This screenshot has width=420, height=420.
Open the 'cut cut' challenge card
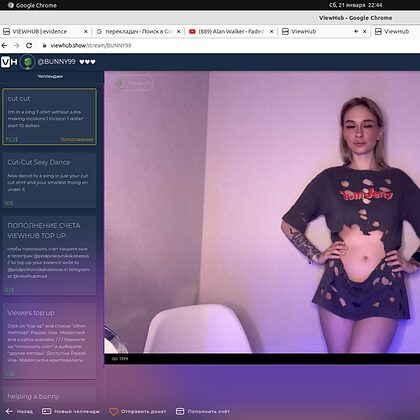point(49,117)
